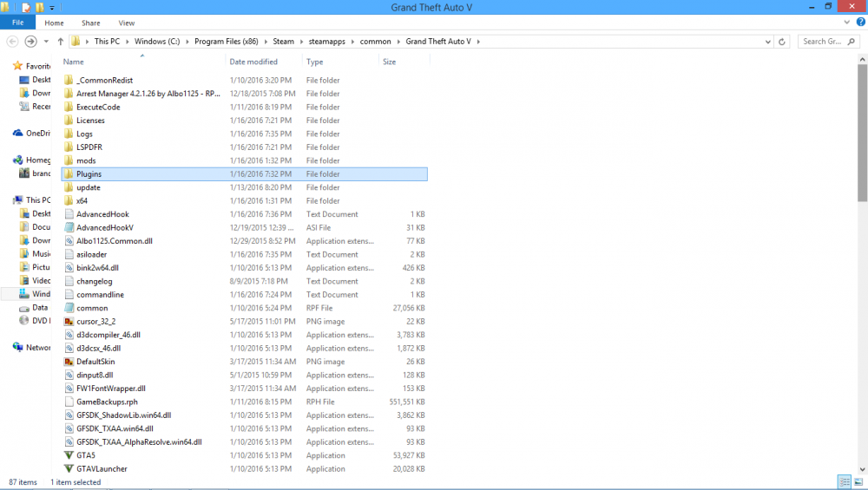Select the mods folder icon
868x490 pixels.
pos(69,160)
